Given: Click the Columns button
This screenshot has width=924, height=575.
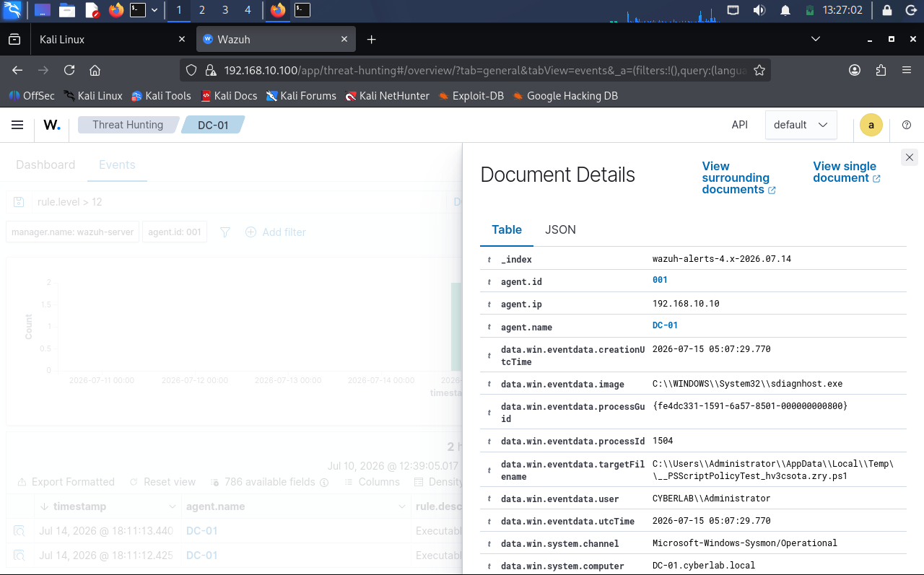Looking at the screenshot, I should coord(371,482).
